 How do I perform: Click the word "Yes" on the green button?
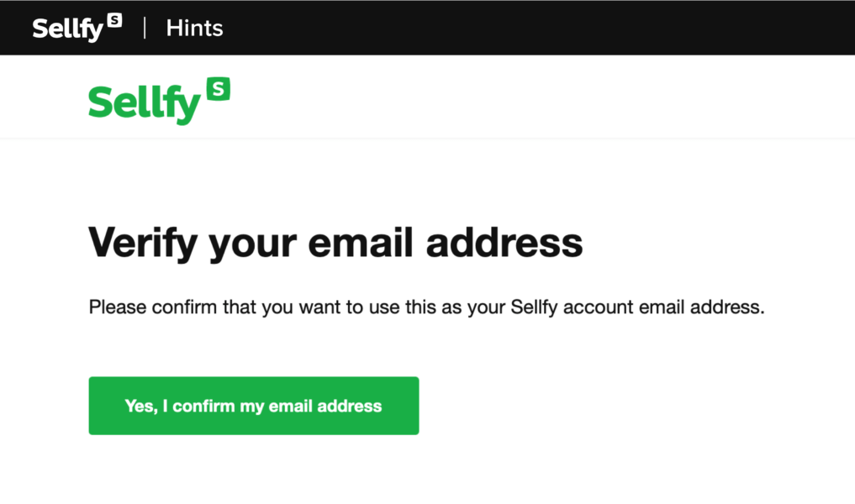pos(140,406)
